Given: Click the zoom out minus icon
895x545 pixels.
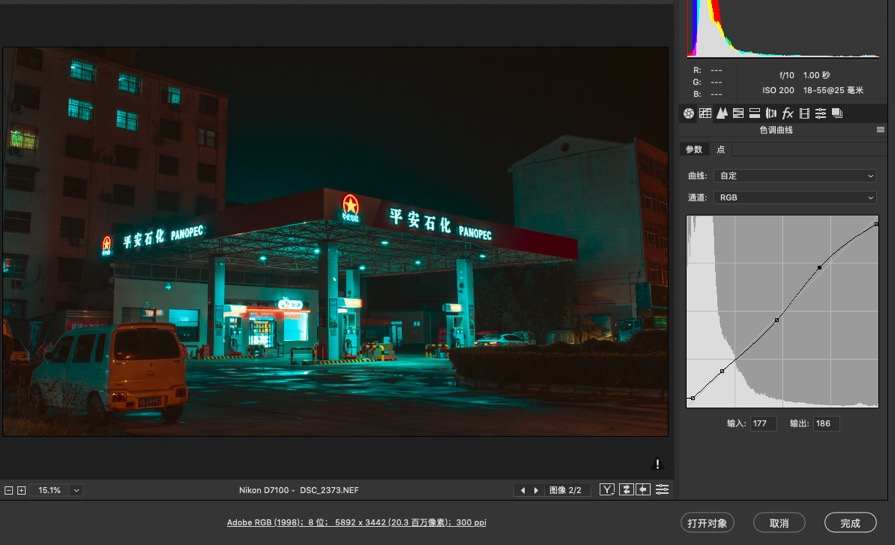Looking at the screenshot, I should point(9,490).
